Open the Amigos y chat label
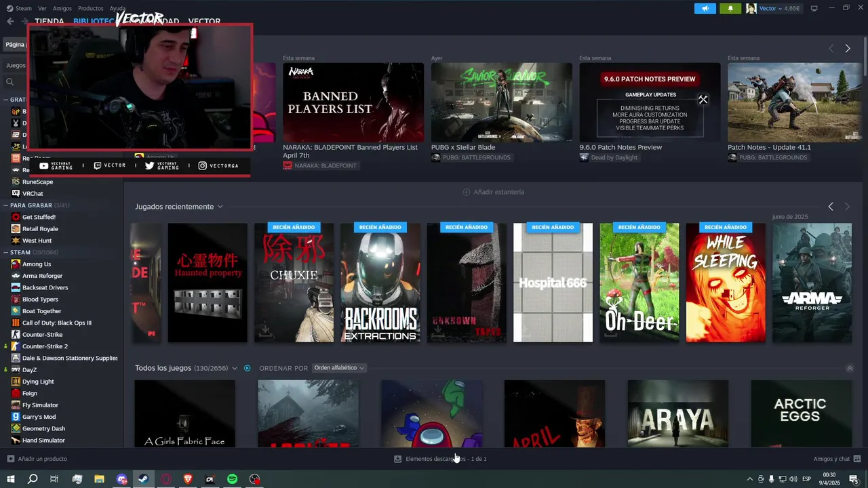 [x=831, y=459]
